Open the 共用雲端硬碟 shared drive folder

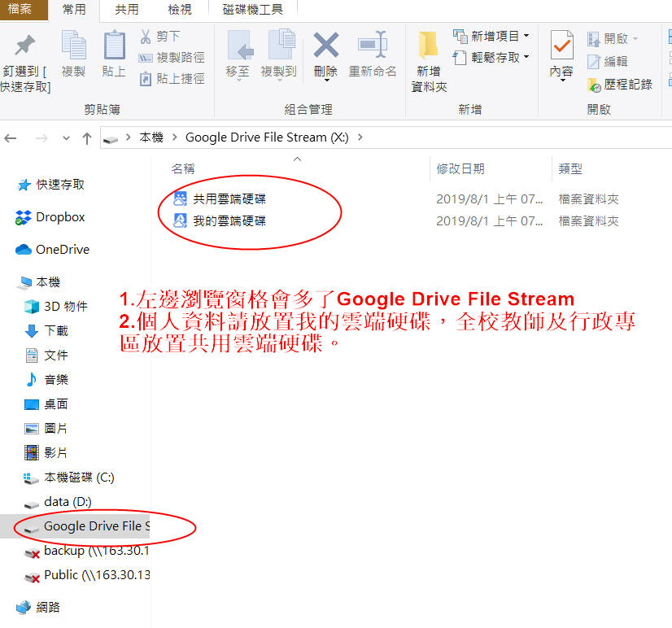(x=229, y=199)
